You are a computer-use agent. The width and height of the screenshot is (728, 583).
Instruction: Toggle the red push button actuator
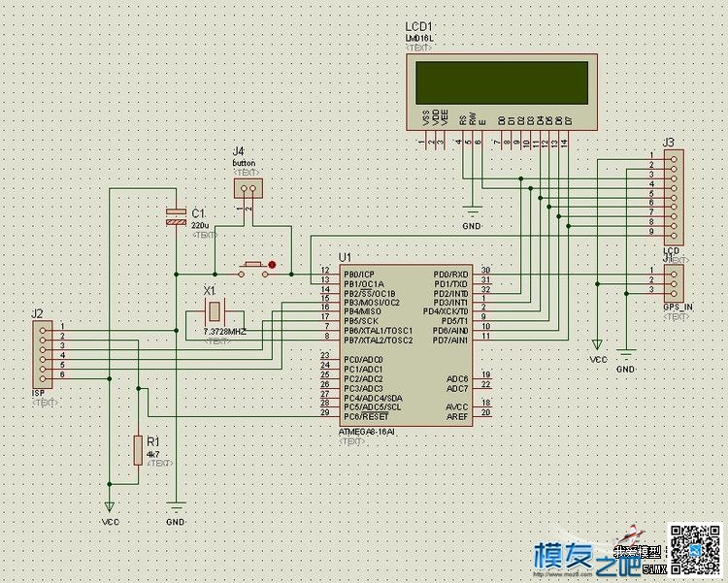coord(272,265)
